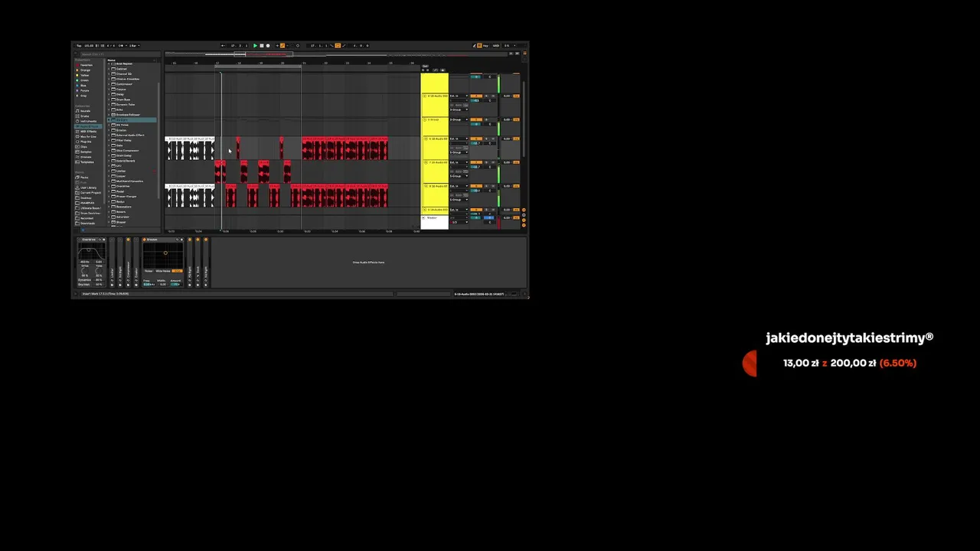Choose Noise mode in Erosion
Screen dimensions: 980x551
tap(149, 271)
